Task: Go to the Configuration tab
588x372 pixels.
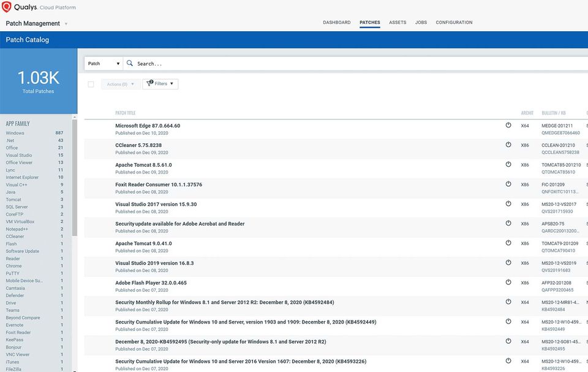Action: click(454, 23)
